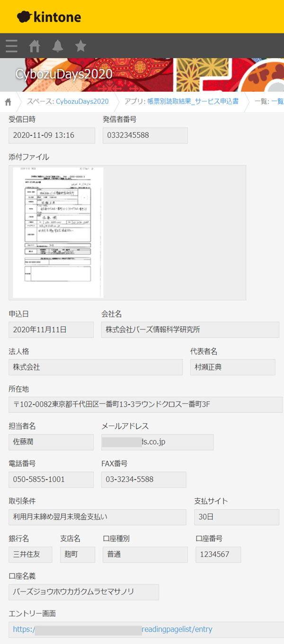This screenshot has height=644, width=284.
Task: Select 代表者名 value 村瀬正典
Action: click(233, 367)
